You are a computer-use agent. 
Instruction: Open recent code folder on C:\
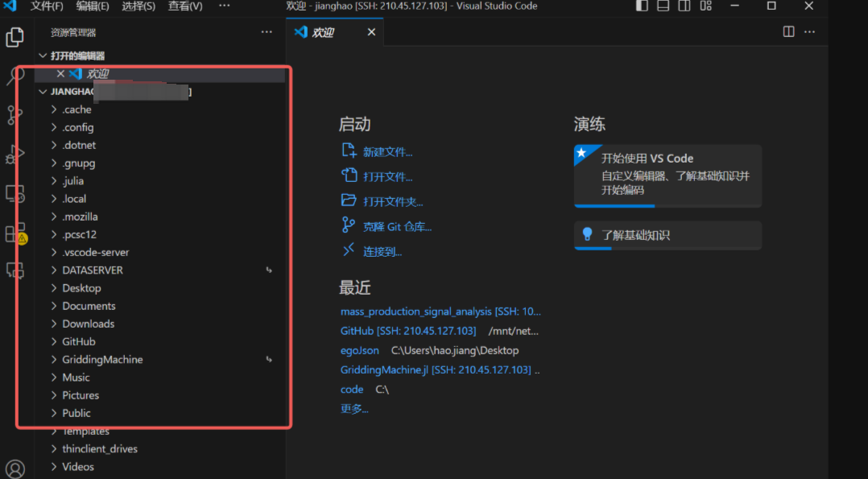[352, 390]
